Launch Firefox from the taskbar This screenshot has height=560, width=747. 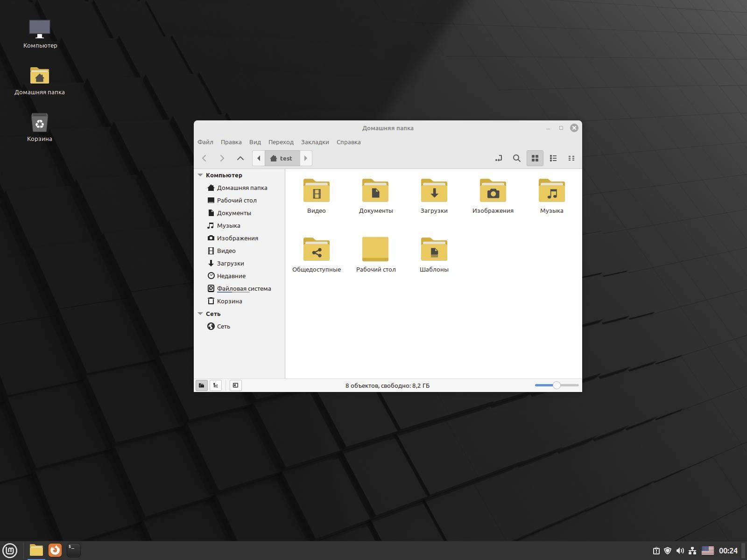(55, 550)
